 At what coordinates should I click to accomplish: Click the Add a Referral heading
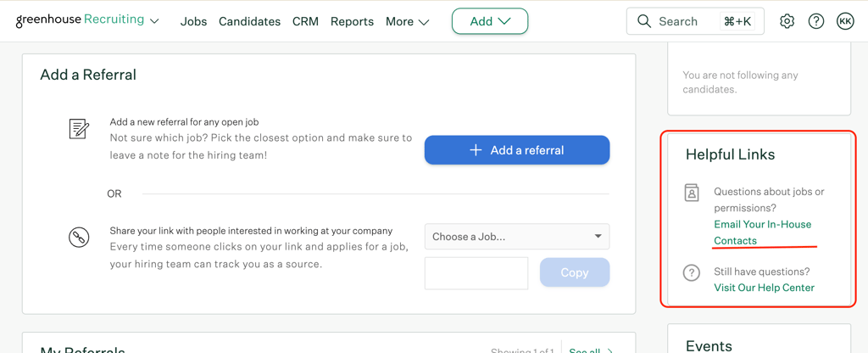[88, 75]
